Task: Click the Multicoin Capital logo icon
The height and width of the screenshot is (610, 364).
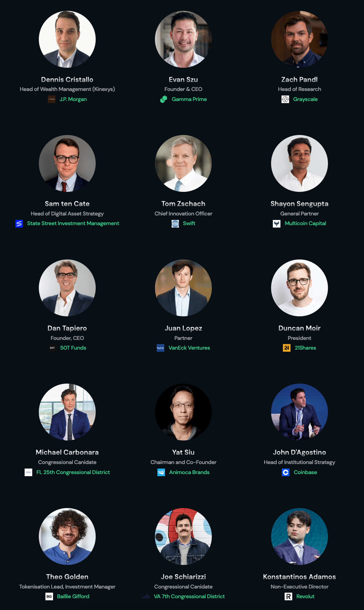Action: click(x=277, y=224)
